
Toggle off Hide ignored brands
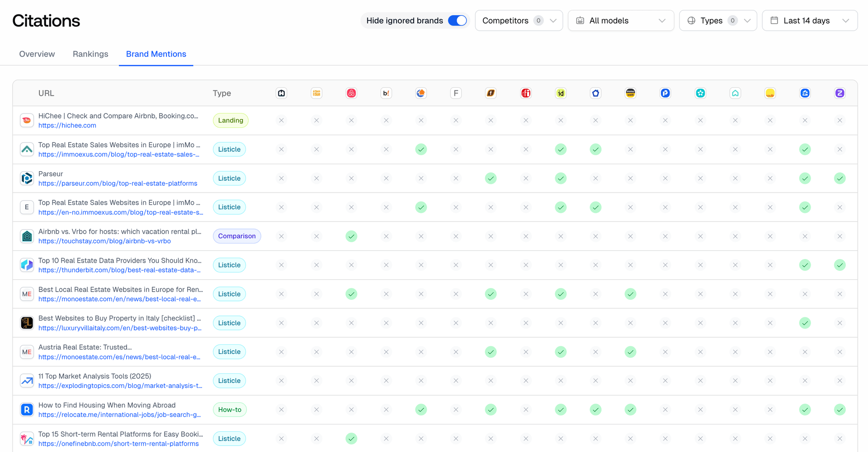(457, 20)
